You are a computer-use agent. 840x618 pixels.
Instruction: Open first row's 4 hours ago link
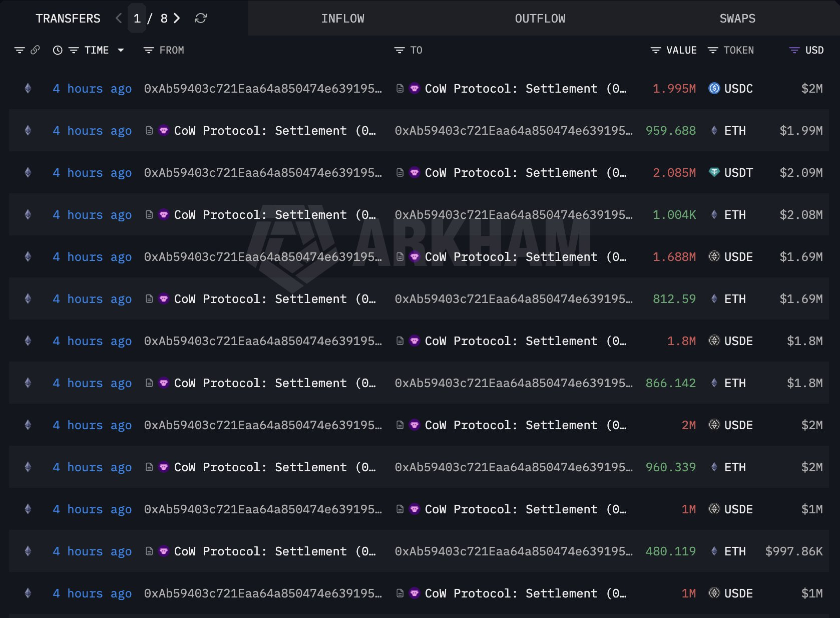[x=92, y=89]
